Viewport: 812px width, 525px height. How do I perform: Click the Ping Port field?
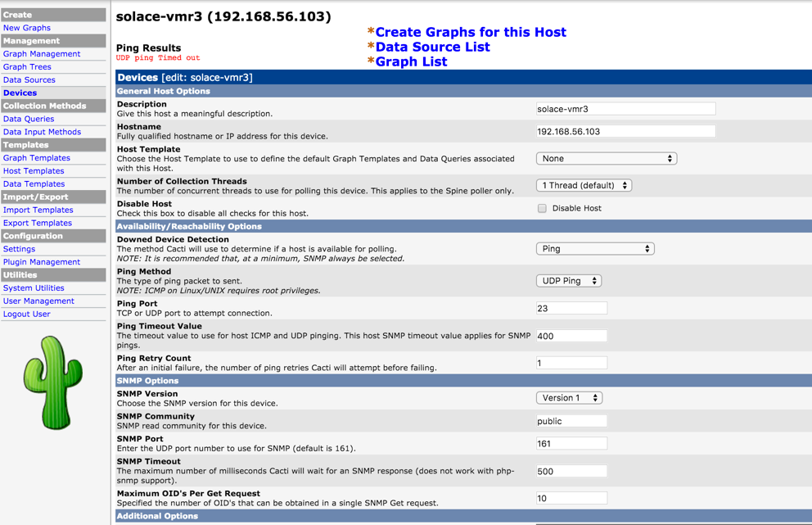click(x=571, y=309)
